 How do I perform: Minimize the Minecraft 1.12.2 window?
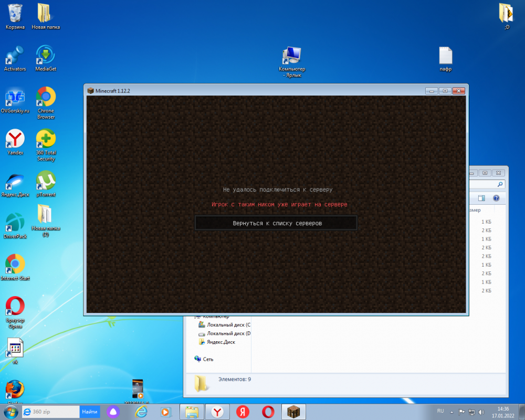point(431,91)
